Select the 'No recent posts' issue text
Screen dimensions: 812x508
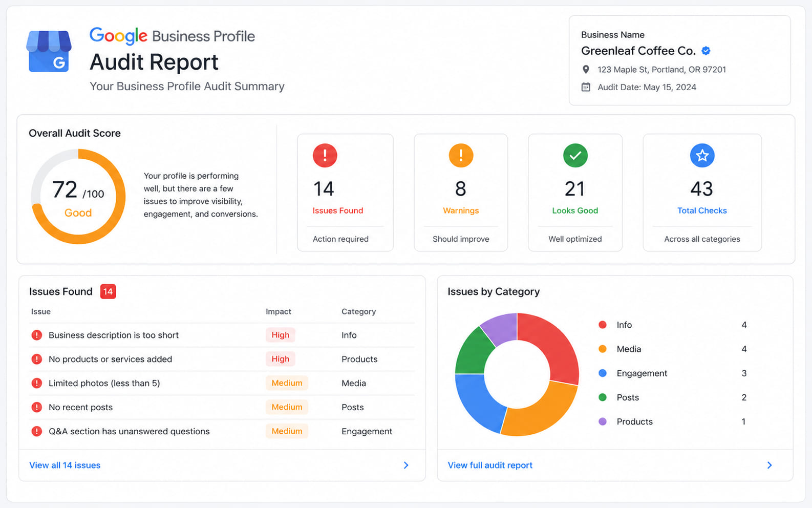81,407
